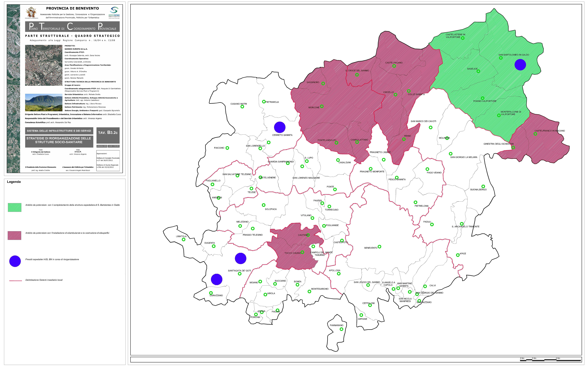588x366 pixels.
Task: Select the Buonalbergo green marker
Action: pos(483,186)
